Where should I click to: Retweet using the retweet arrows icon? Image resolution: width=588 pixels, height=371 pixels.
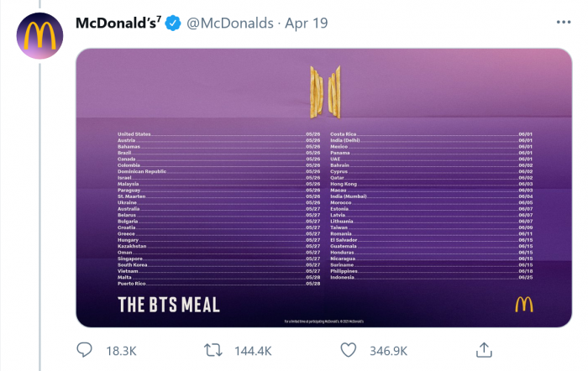tap(213, 348)
